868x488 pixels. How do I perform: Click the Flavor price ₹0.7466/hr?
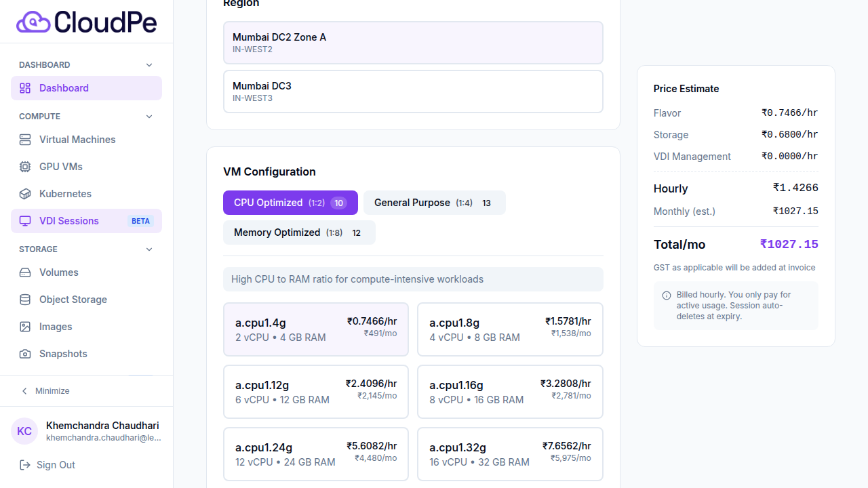click(x=790, y=113)
